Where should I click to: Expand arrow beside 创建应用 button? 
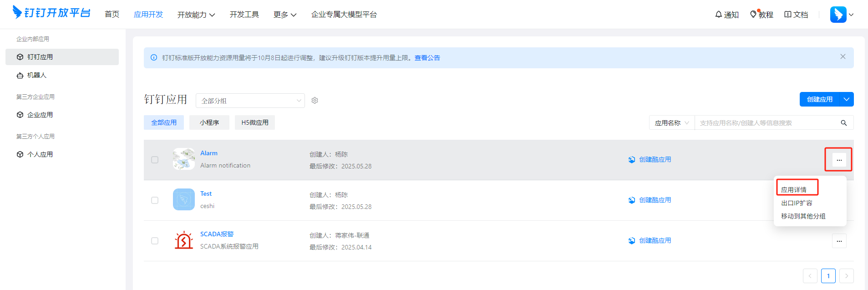pos(846,99)
